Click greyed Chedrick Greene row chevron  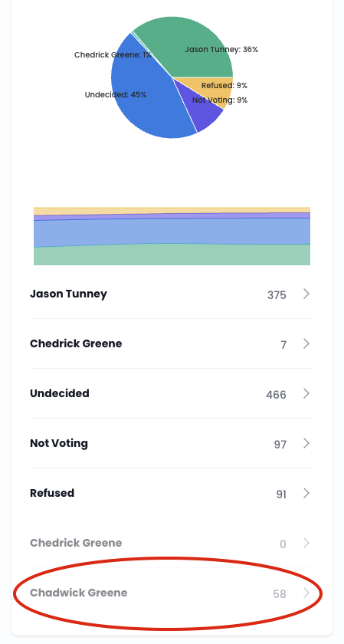coord(306,543)
